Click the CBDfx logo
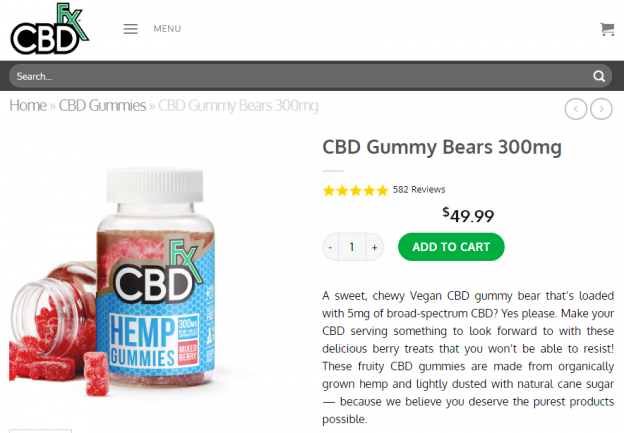 click(50, 28)
